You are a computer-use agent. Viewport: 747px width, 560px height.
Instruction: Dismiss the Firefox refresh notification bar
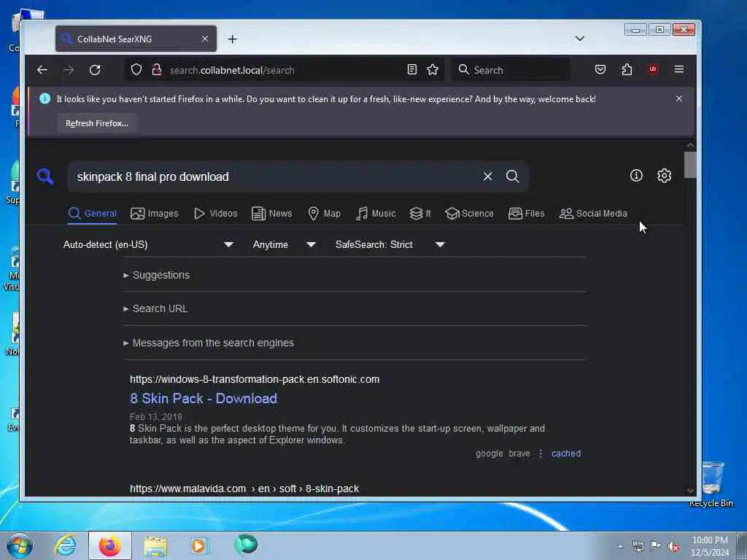[x=679, y=98]
